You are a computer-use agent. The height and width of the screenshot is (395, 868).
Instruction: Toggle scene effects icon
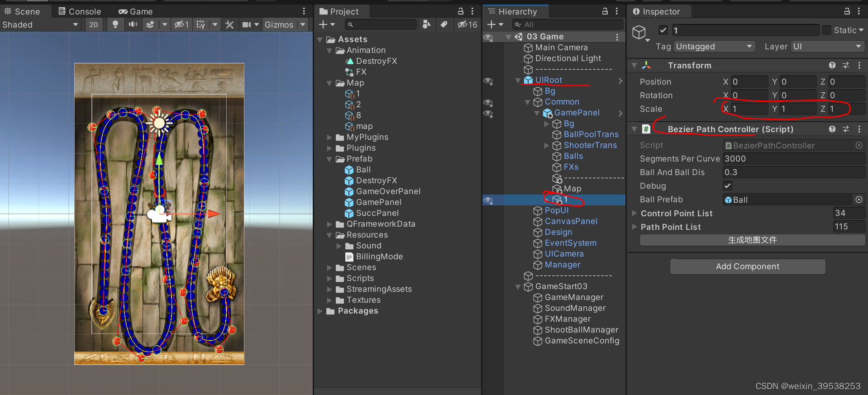pyautogui.click(x=150, y=25)
